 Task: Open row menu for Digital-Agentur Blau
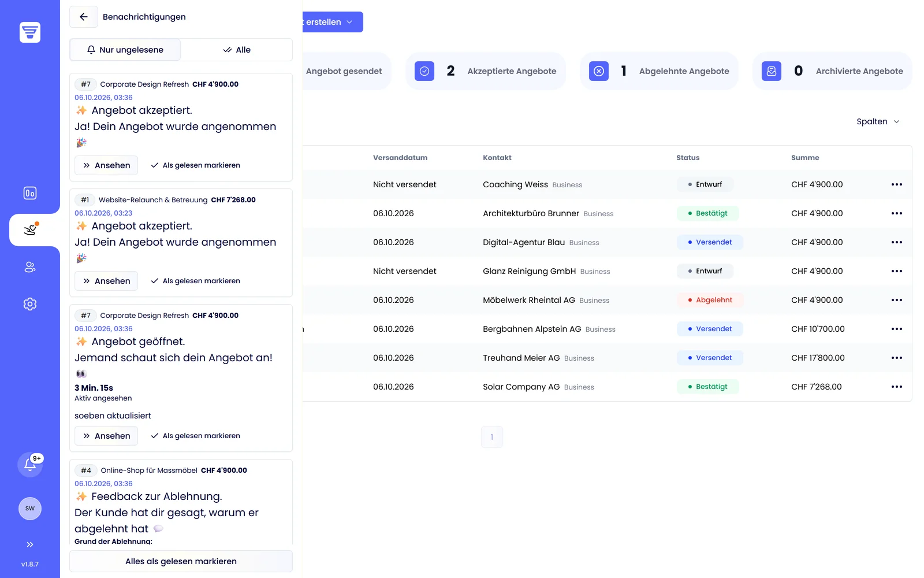coord(897,242)
